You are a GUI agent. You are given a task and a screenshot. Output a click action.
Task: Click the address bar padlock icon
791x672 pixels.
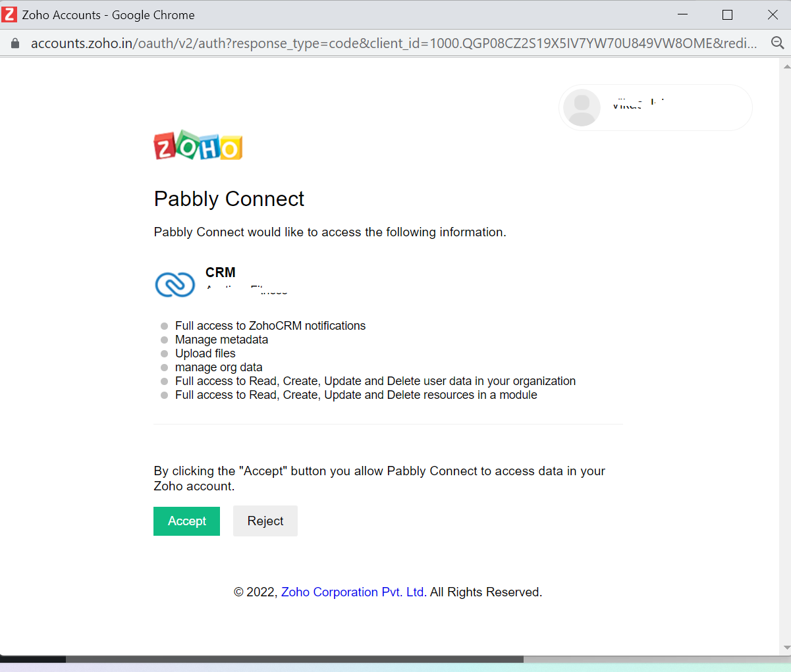click(x=16, y=43)
